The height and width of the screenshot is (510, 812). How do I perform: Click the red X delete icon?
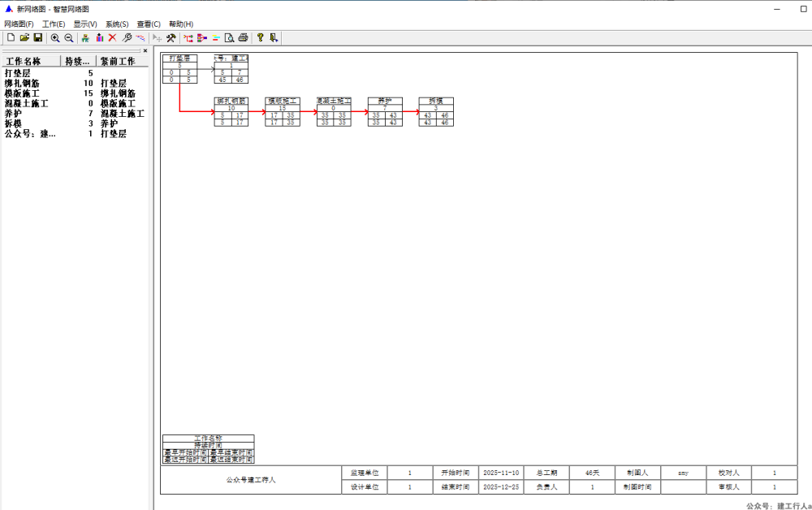[x=113, y=38]
